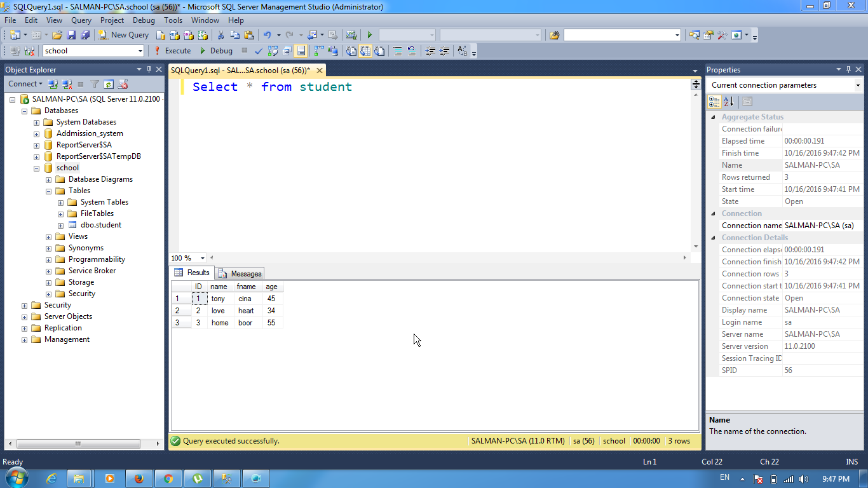Expand the Views node

coord(49,236)
